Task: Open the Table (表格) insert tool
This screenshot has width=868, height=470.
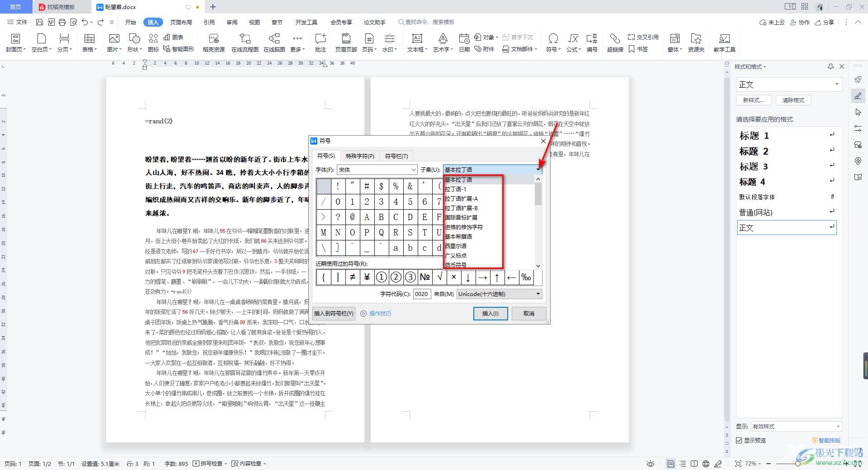Action: click(90, 43)
